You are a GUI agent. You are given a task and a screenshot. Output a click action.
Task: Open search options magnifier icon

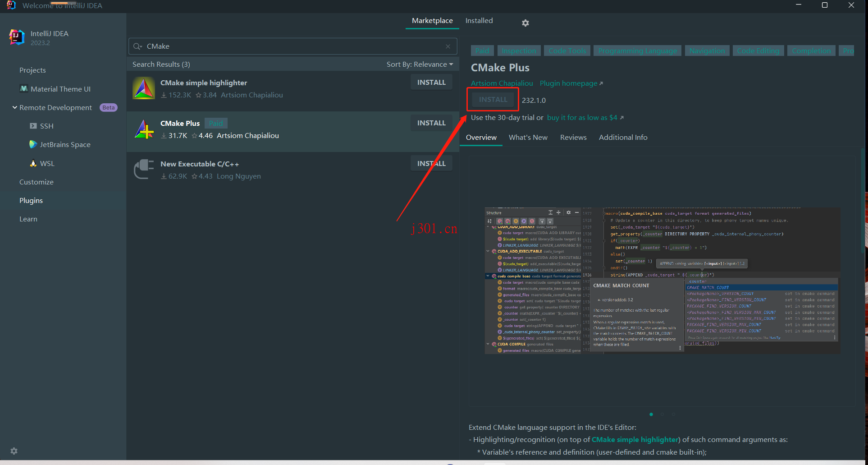pos(137,46)
